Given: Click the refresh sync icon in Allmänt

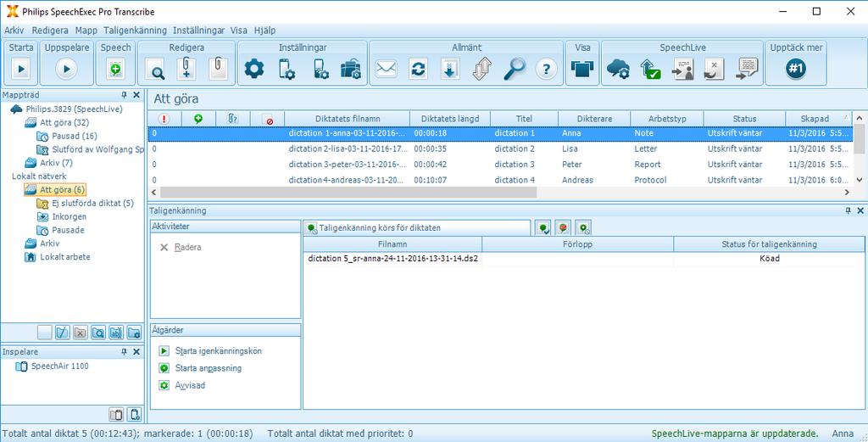Looking at the screenshot, I should coord(418,70).
